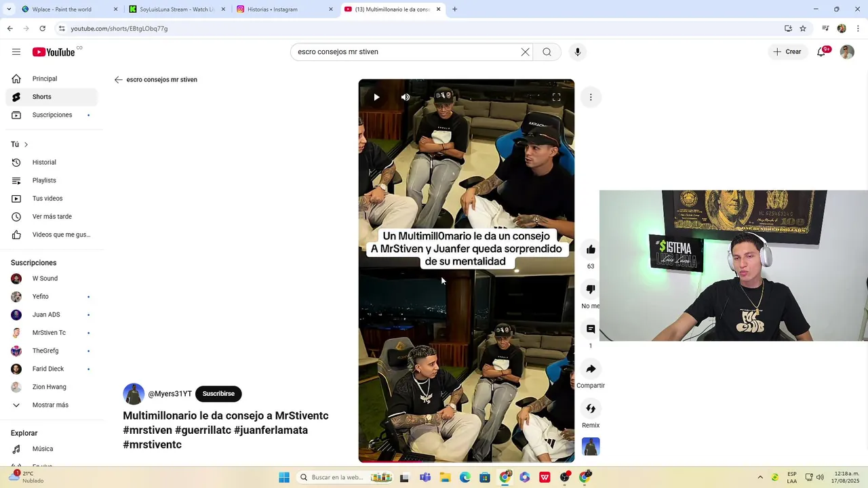Open the MrStiven Tc channel
The width and height of the screenshot is (868, 488).
[x=52, y=333]
